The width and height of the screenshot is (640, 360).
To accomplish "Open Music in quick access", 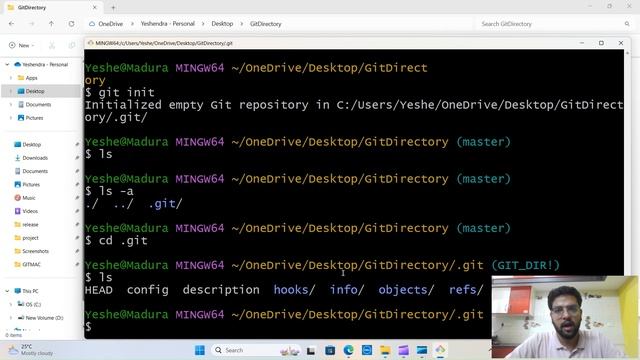I will tap(25, 198).
